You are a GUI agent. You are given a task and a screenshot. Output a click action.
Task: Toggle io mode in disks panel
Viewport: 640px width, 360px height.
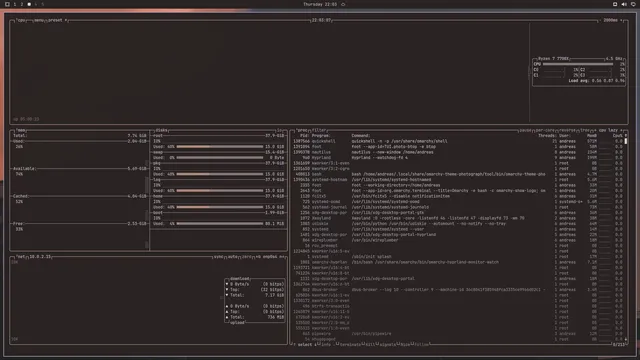pyautogui.click(x=280, y=130)
